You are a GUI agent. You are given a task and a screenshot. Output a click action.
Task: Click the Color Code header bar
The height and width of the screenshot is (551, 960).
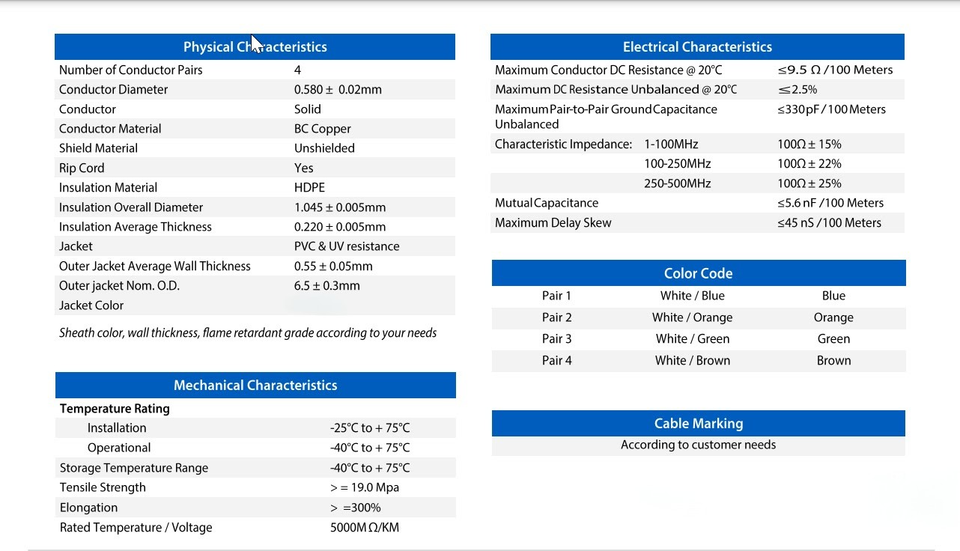[699, 273]
